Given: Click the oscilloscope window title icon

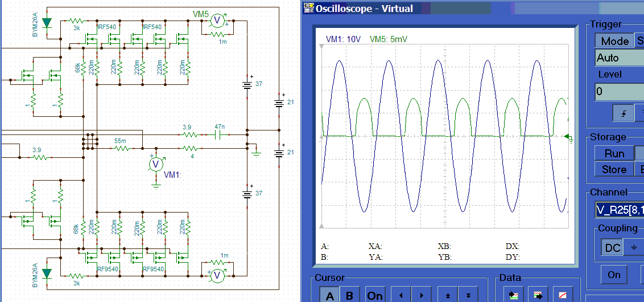Looking at the screenshot, I should coord(308,8).
